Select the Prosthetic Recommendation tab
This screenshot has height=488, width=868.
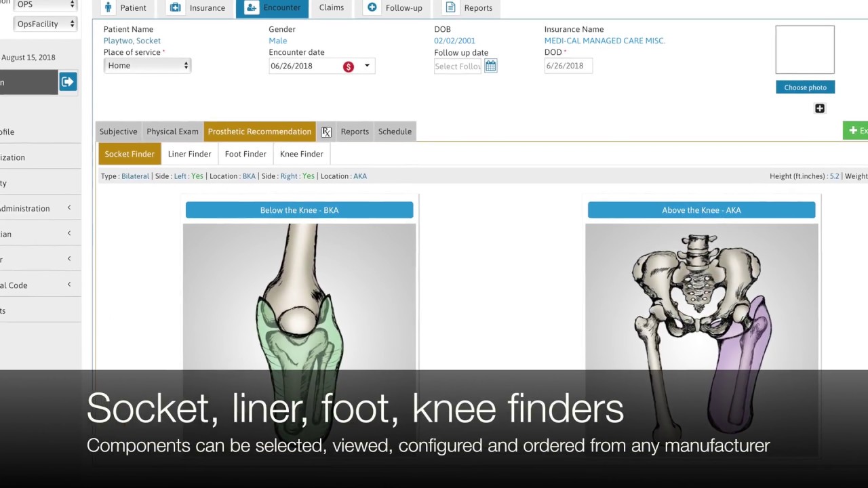pyautogui.click(x=260, y=131)
